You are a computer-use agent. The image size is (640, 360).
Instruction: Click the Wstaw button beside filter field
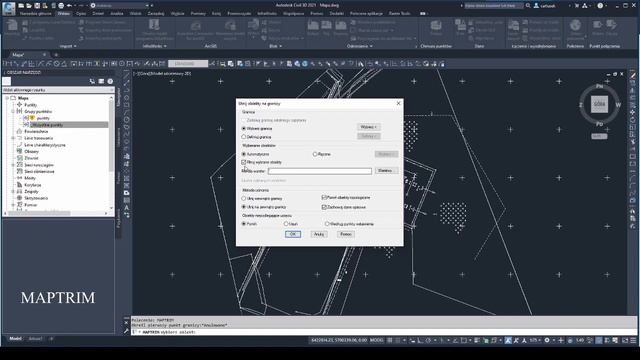coord(386,171)
